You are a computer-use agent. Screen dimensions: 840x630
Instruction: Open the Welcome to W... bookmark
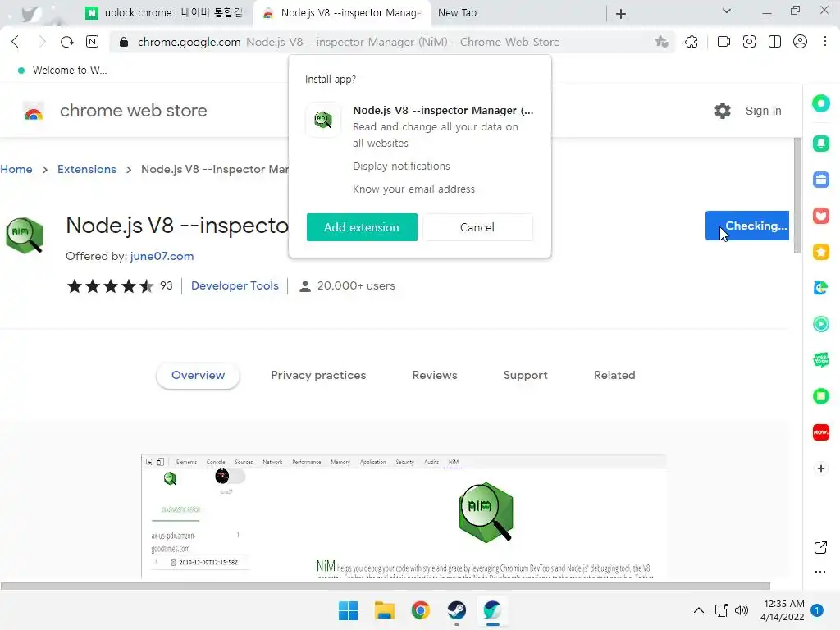tap(62, 71)
